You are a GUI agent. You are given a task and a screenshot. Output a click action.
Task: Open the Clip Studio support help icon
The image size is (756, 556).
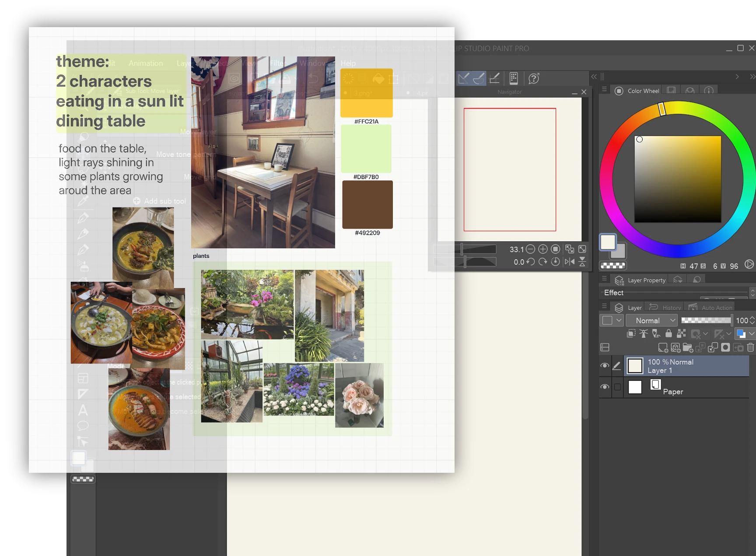(534, 78)
